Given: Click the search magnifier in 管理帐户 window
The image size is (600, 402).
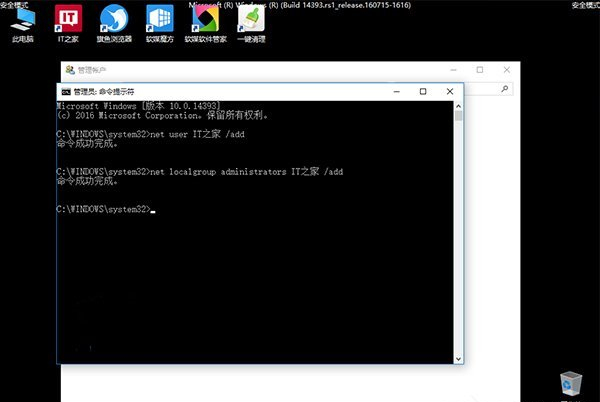Looking at the screenshot, I should click(505, 89).
